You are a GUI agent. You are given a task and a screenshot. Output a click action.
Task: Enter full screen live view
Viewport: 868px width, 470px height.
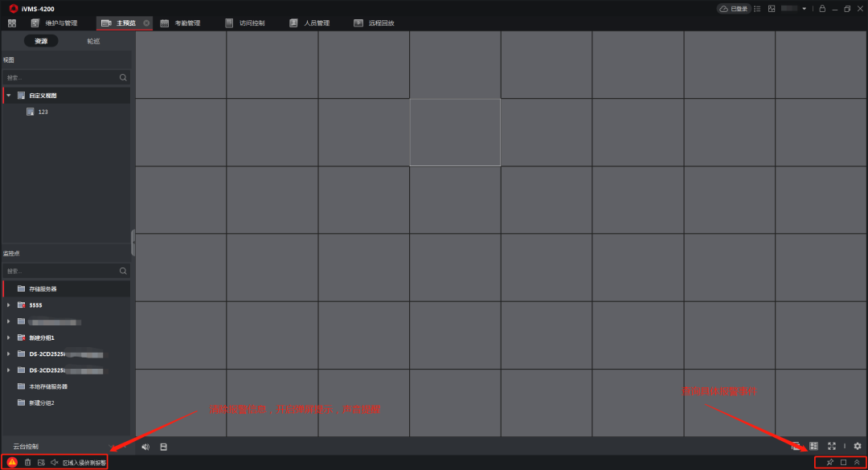point(832,446)
